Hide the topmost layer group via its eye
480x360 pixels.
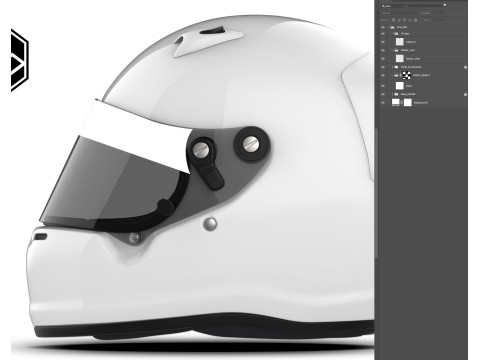point(383,27)
